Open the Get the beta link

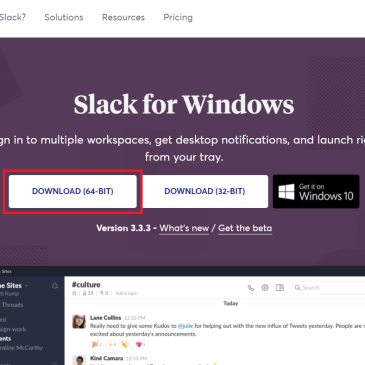245,228
